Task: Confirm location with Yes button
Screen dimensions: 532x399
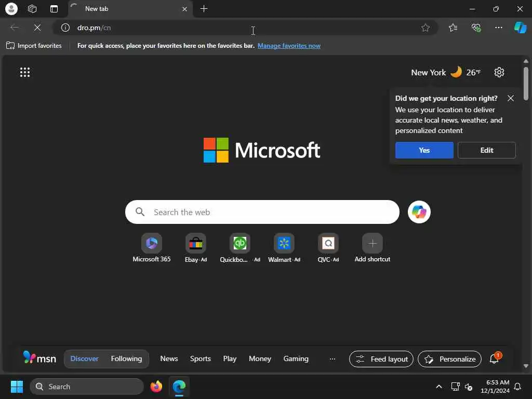Action: point(424,150)
